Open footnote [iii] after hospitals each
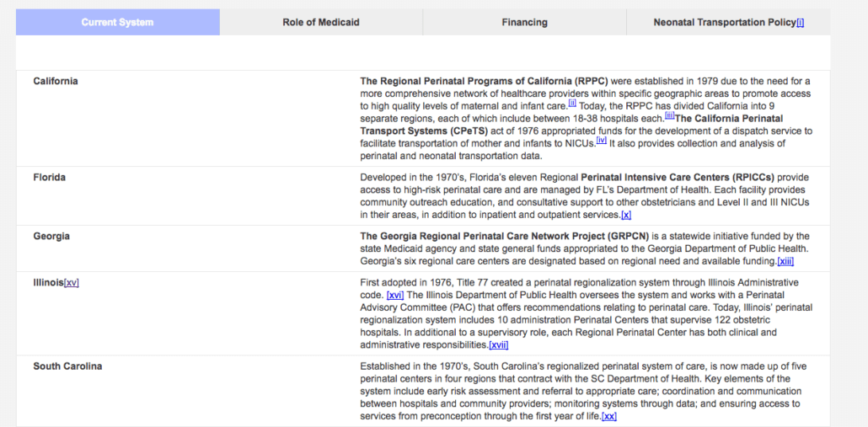The width and height of the screenshot is (868, 427). 669,116
